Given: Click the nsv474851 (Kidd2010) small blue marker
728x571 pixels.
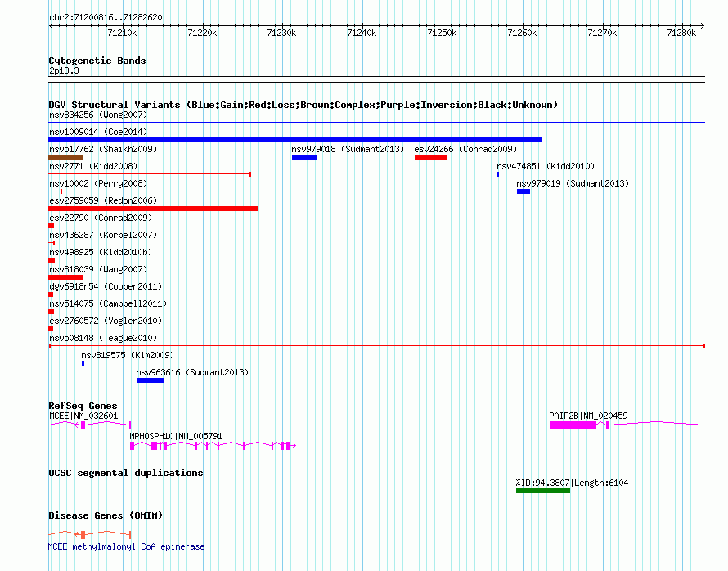Looking at the screenshot, I should click(x=498, y=174).
